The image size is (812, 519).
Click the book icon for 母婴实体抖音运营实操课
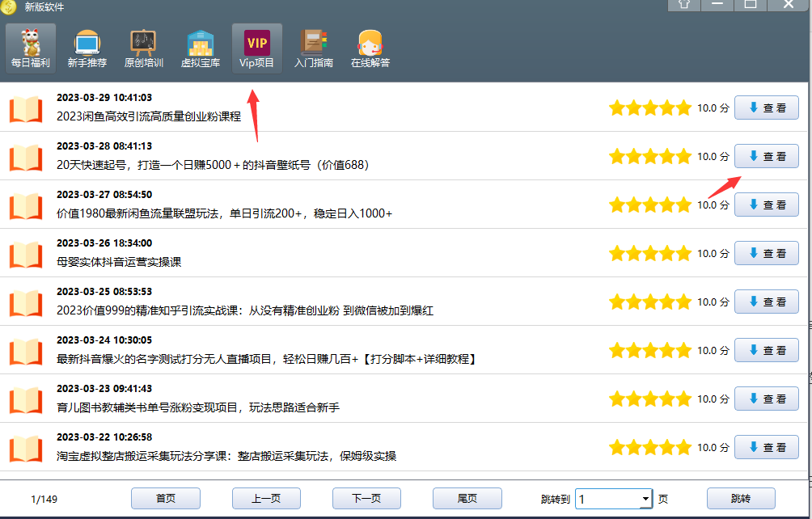pos(26,254)
